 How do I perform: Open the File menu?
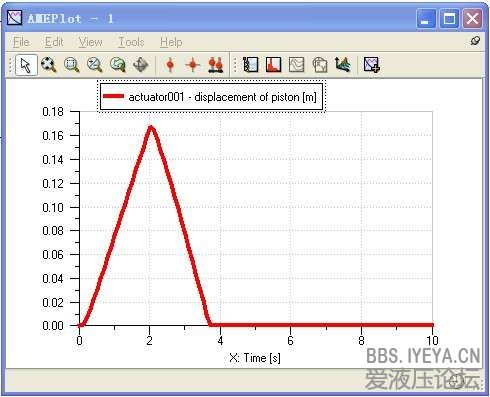click(21, 42)
